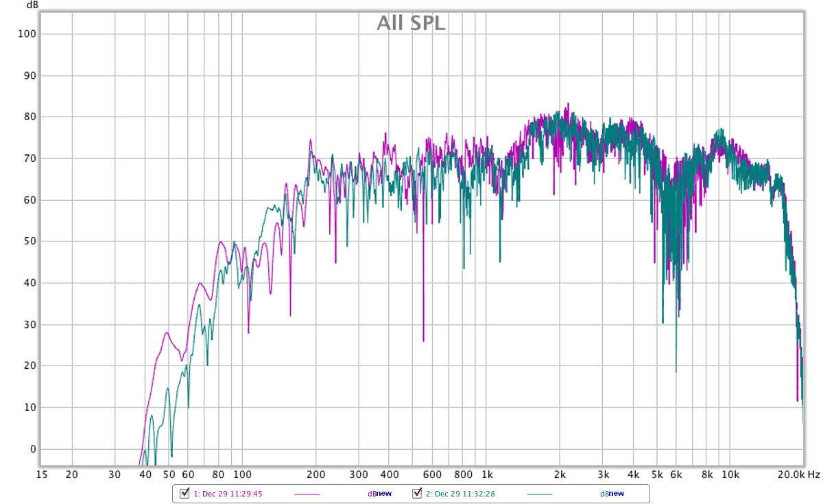
Task: Click the 2k frequency axis tick label
Action: point(560,475)
